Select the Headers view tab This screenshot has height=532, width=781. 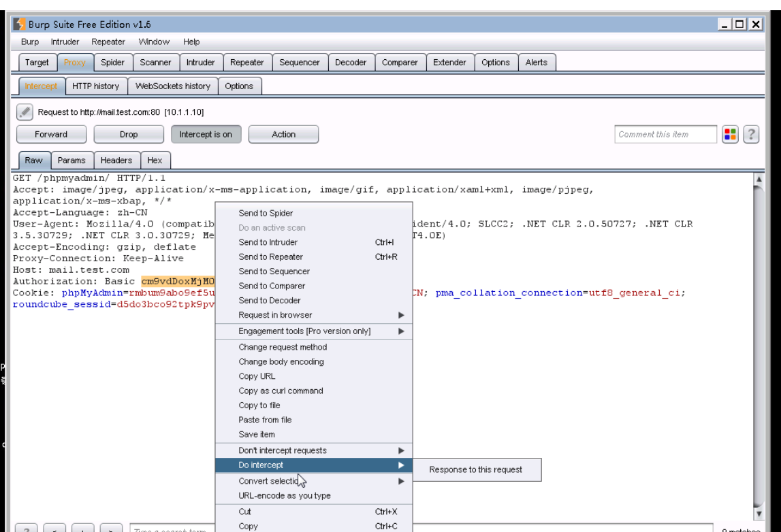pyautogui.click(x=116, y=161)
